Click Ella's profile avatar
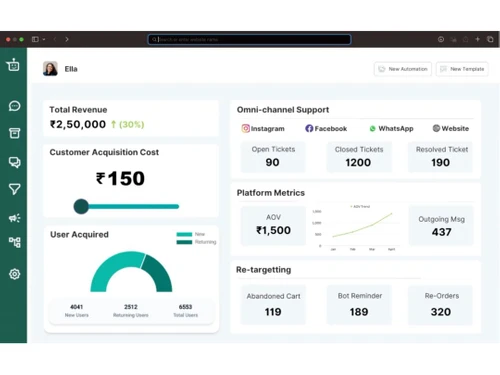500x375 pixels. [50, 69]
